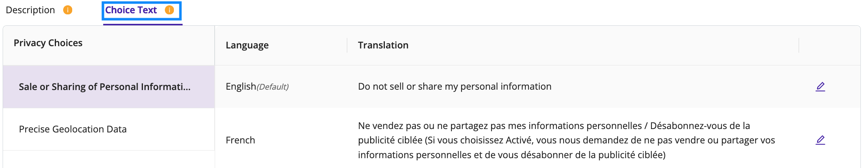The width and height of the screenshot is (868, 168).
Task: Click empty row below Precise Geolocation Data
Action: (109, 159)
